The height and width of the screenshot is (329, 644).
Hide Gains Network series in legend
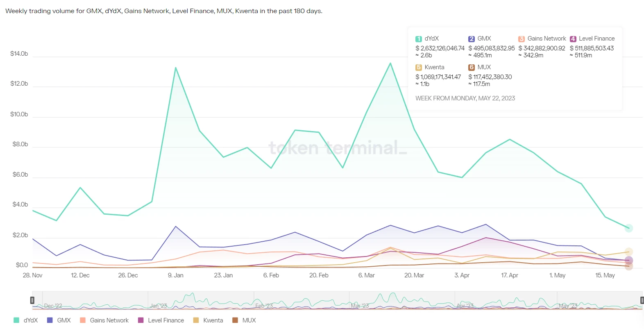coord(104,320)
